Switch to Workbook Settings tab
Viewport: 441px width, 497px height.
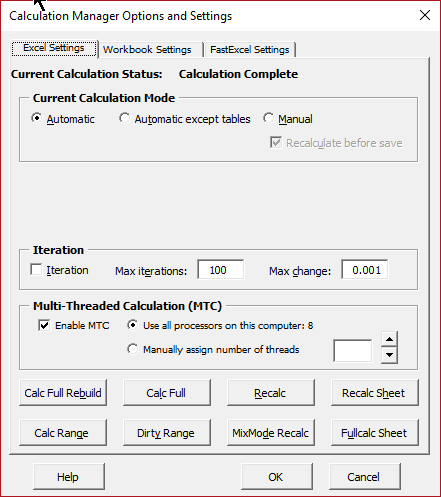(x=147, y=50)
